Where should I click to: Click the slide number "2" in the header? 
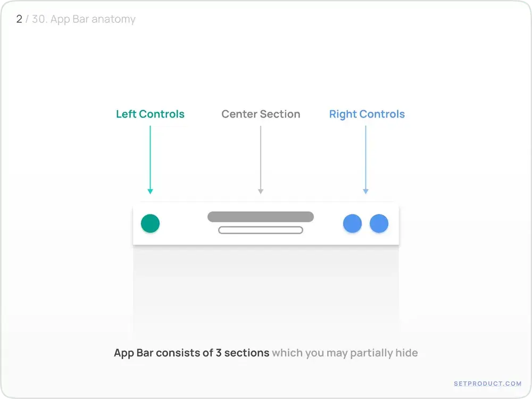[x=19, y=19]
